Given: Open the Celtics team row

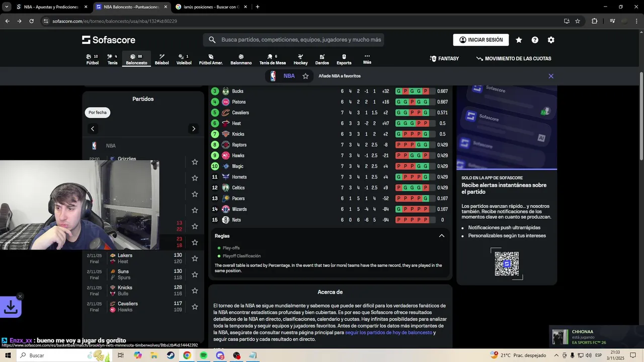Looking at the screenshot, I should 330,188.
